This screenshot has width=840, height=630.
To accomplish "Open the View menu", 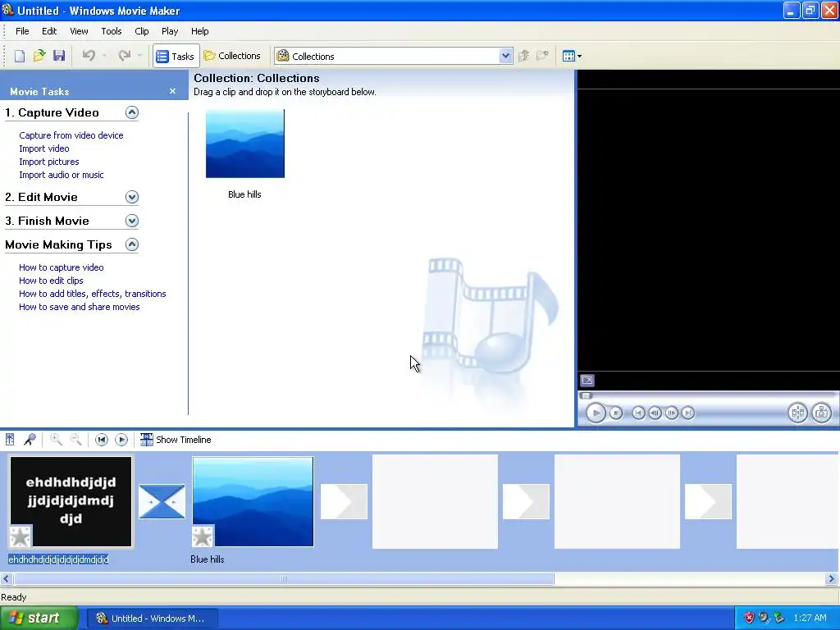I will point(79,31).
